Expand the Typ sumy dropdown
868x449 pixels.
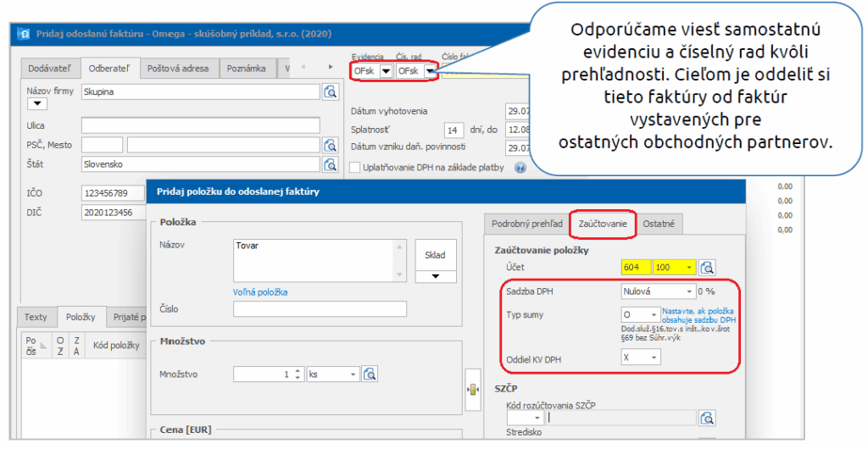click(653, 315)
